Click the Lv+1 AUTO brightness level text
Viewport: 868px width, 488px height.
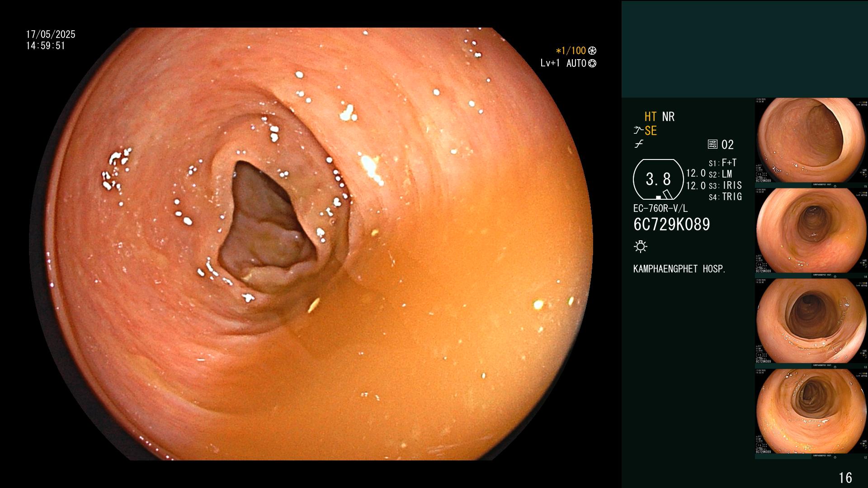point(563,63)
